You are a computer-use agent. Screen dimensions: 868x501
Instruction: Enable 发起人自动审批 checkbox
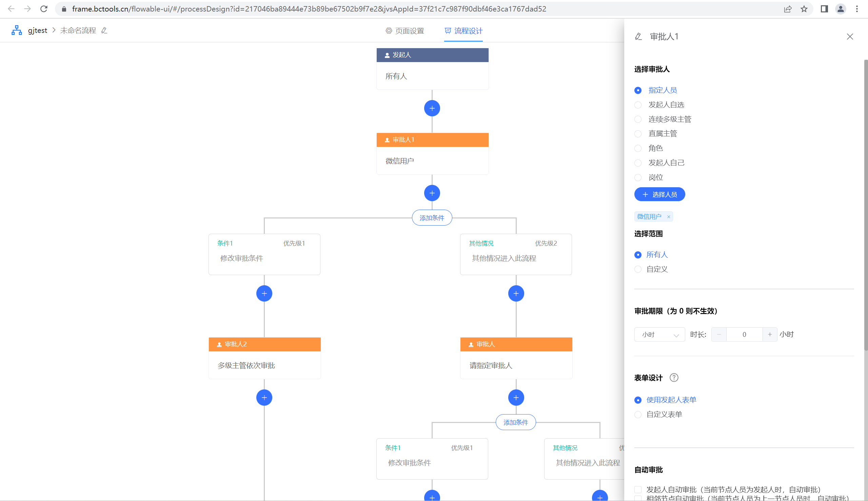[638, 490]
